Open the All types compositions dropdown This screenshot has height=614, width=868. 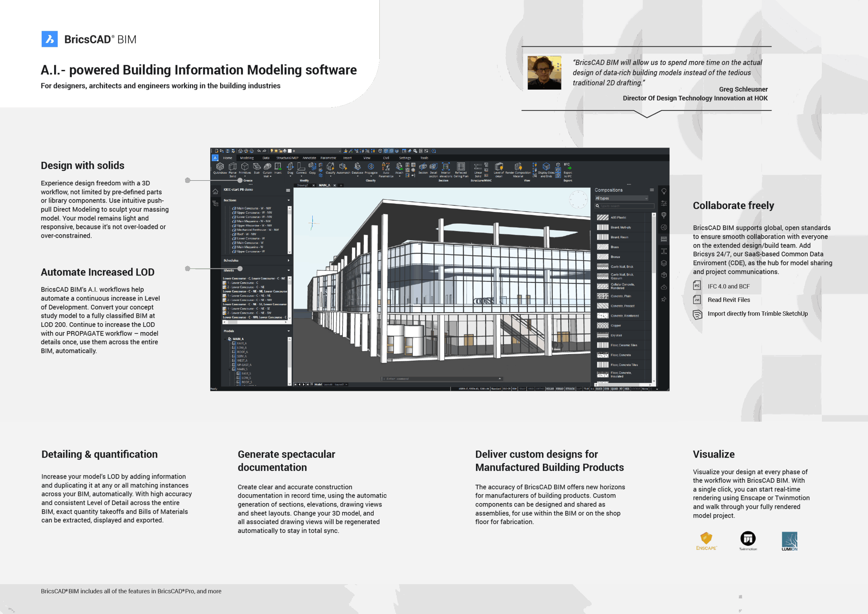[622, 198]
